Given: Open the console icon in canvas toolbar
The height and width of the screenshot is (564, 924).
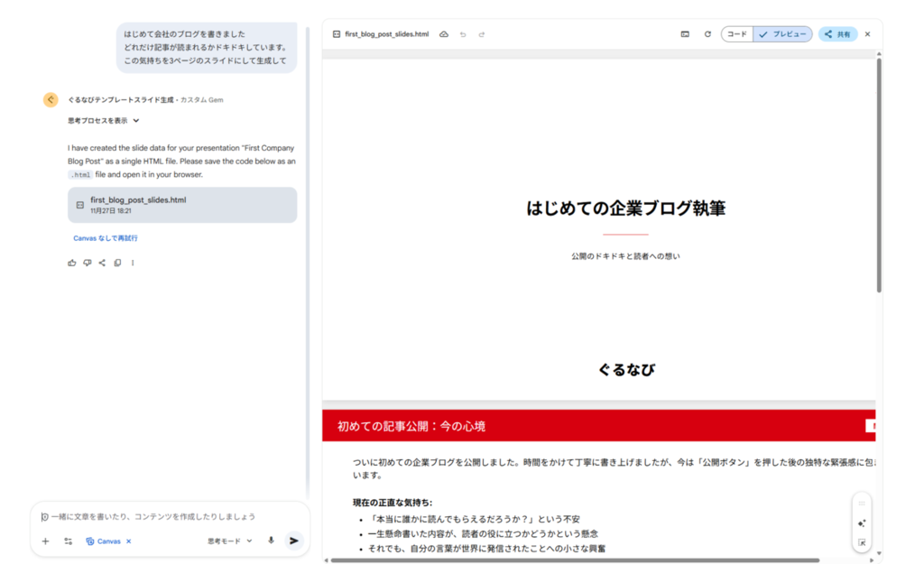Looking at the screenshot, I should click(685, 34).
